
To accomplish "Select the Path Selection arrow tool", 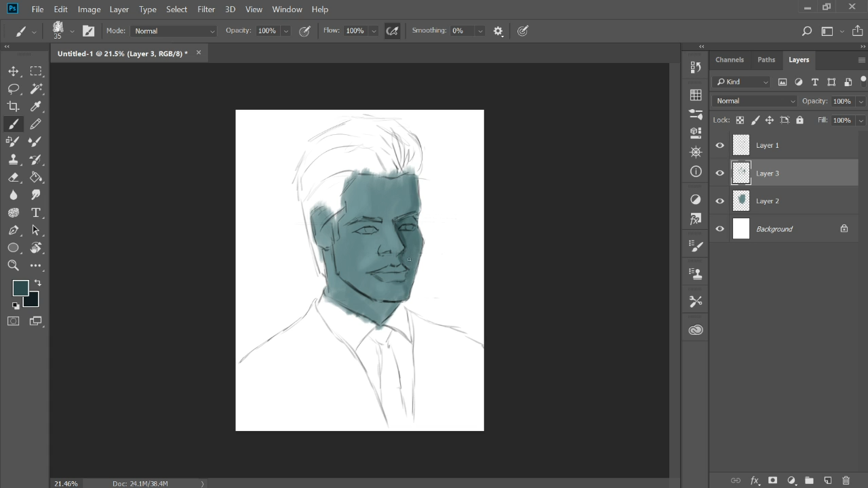I will pyautogui.click(x=36, y=230).
